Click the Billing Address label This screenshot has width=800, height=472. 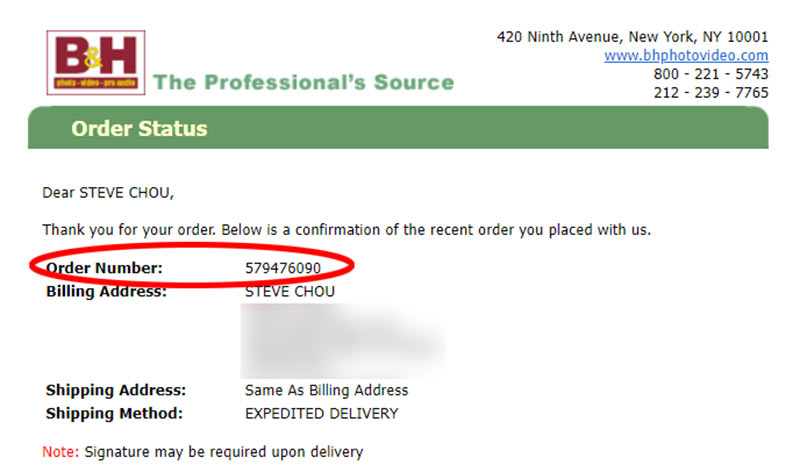(106, 292)
